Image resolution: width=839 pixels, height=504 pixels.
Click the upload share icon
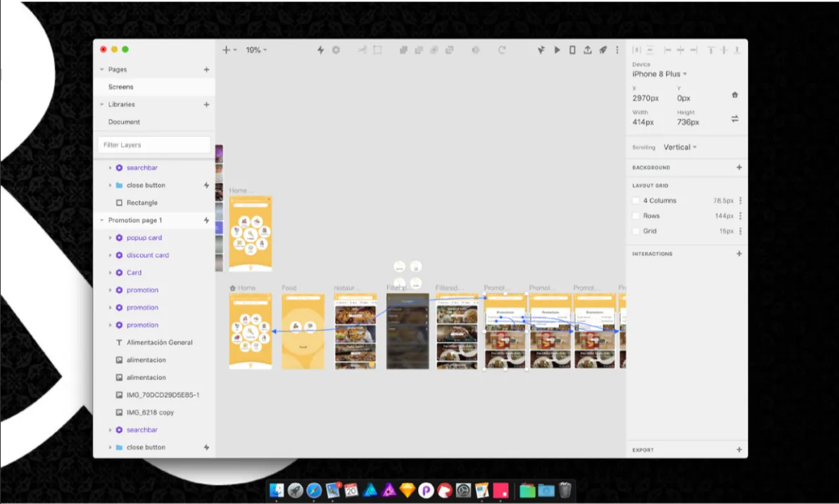coord(588,50)
